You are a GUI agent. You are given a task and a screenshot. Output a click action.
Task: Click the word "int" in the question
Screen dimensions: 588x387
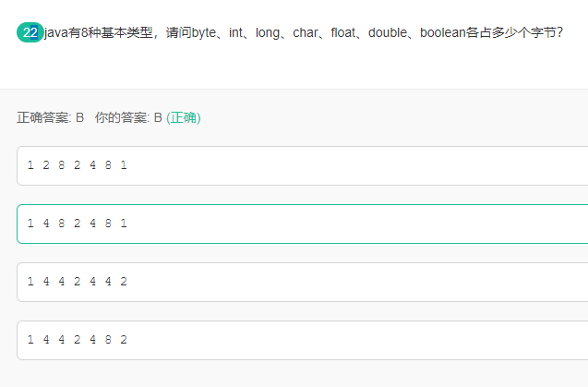click(x=236, y=33)
